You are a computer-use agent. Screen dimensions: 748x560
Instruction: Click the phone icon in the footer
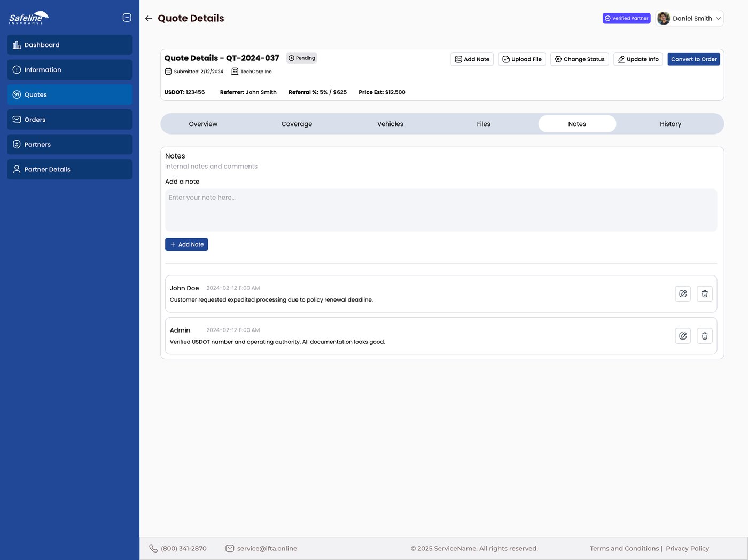pyautogui.click(x=153, y=548)
